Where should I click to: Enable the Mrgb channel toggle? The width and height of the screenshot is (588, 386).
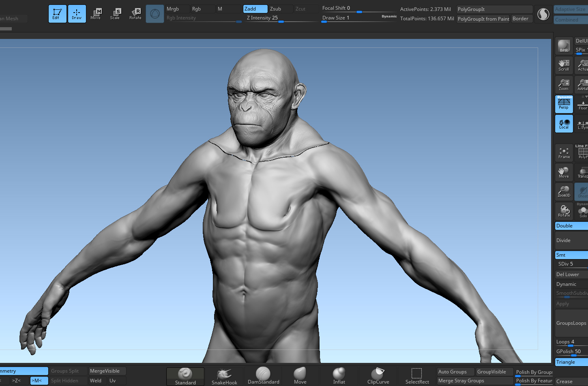[178, 9]
